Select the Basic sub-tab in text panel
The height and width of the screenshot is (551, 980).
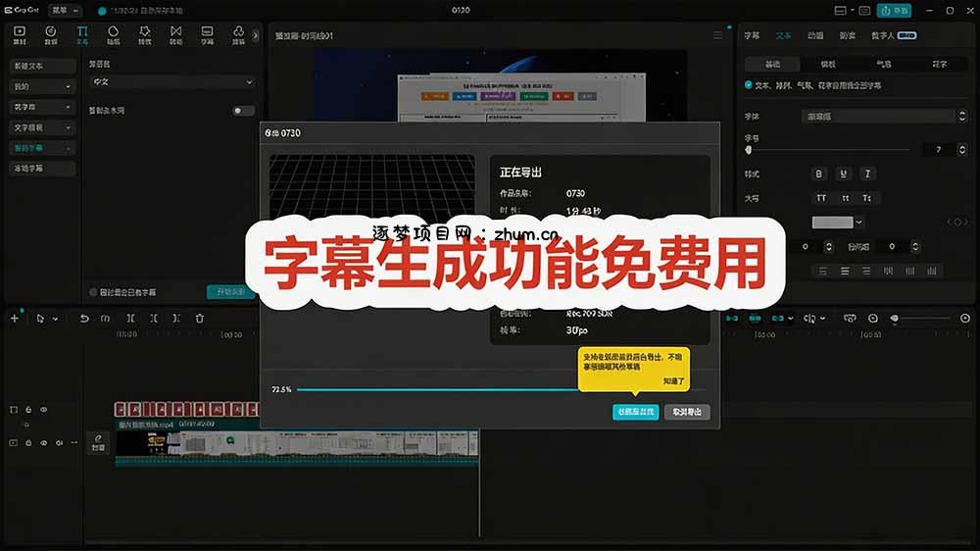pos(773,64)
